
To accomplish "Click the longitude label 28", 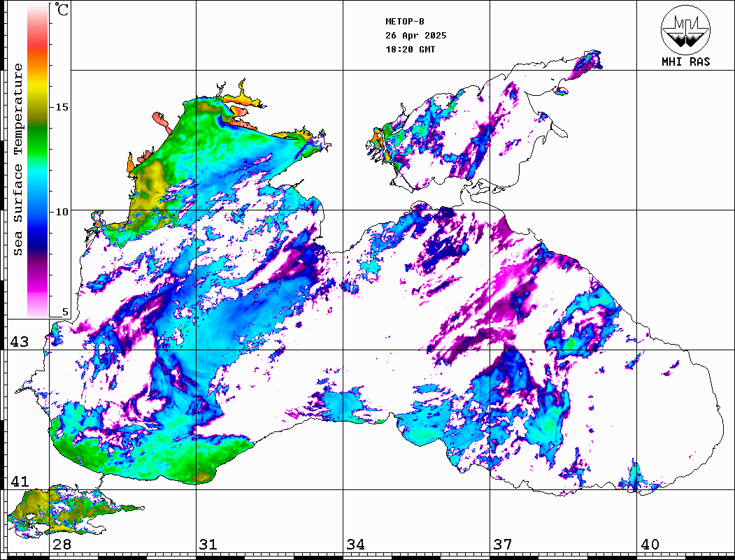I will click(x=62, y=545).
